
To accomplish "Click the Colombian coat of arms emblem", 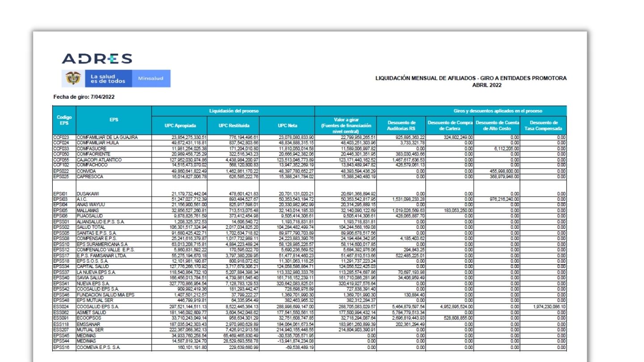I will [x=73, y=78].
